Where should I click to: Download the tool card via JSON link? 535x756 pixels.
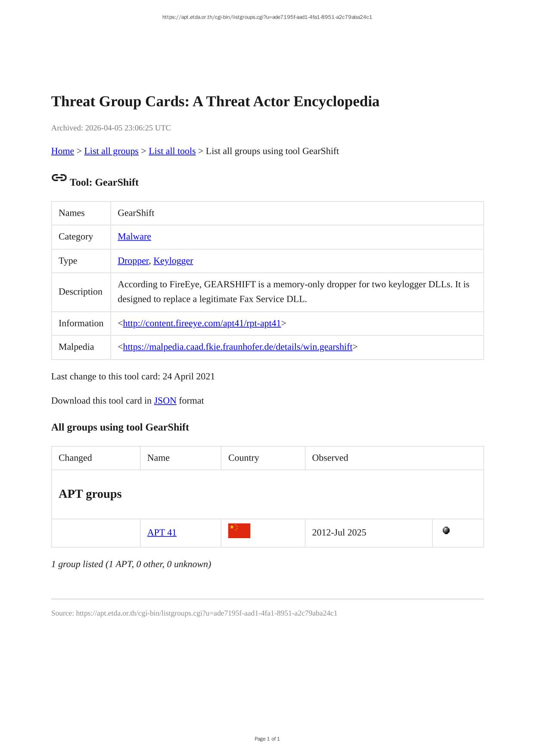click(165, 401)
